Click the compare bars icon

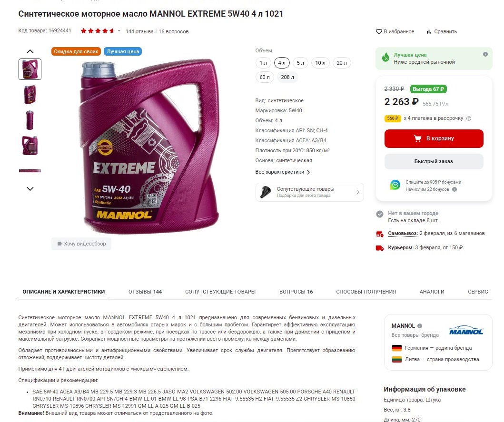(429, 31)
